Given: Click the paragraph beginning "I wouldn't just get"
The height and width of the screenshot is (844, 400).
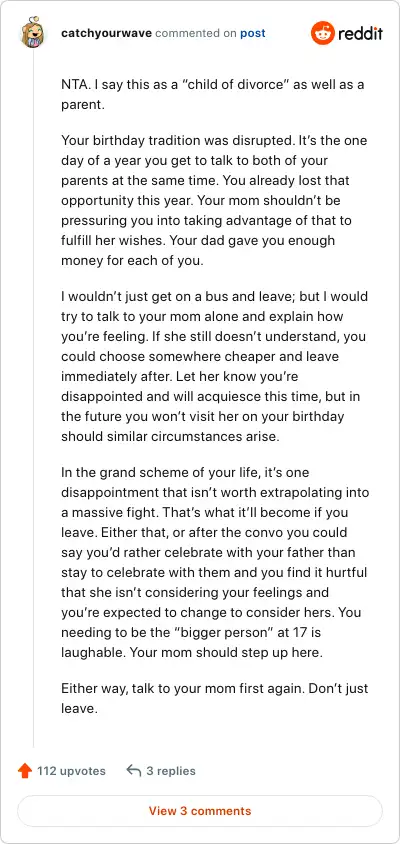Looking at the screenshot, I should coord(213,366).
